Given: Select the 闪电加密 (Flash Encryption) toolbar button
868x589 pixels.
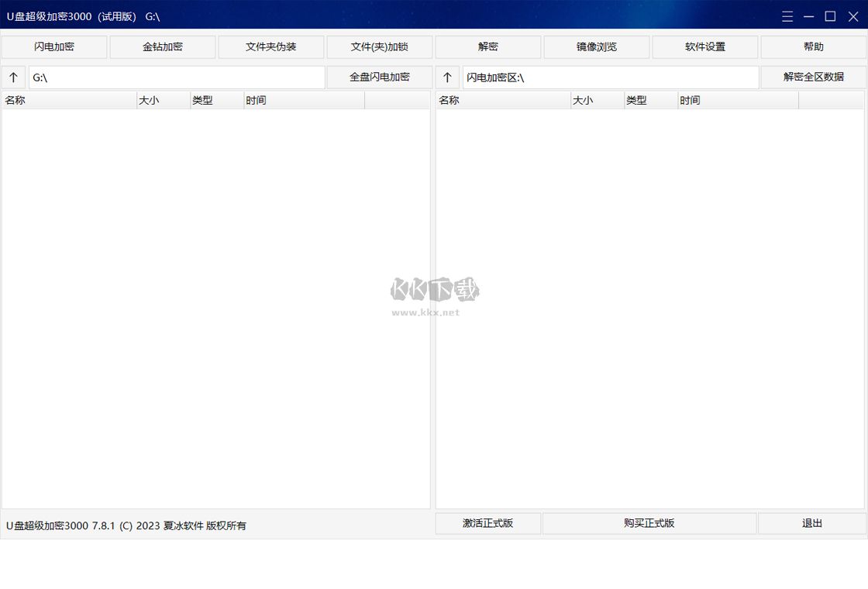Looking at the screenshot, I should tap(54, 46).
